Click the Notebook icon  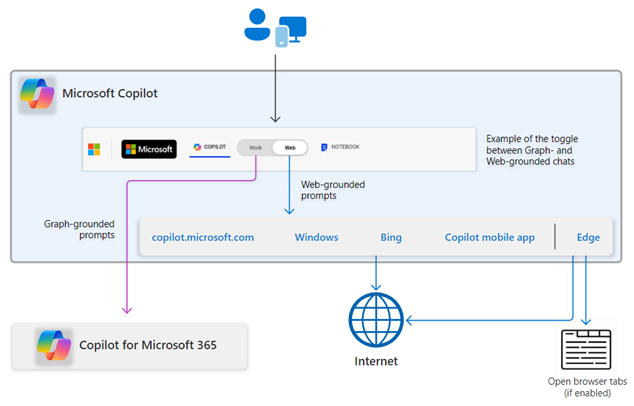click(324, 147)
